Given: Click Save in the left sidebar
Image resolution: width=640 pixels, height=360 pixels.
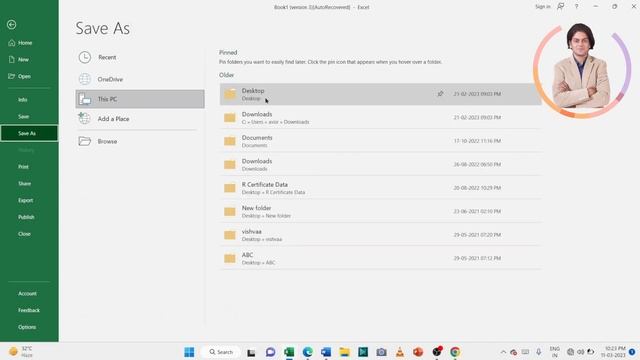Looking at the screenshot, I should pos(23,116).
